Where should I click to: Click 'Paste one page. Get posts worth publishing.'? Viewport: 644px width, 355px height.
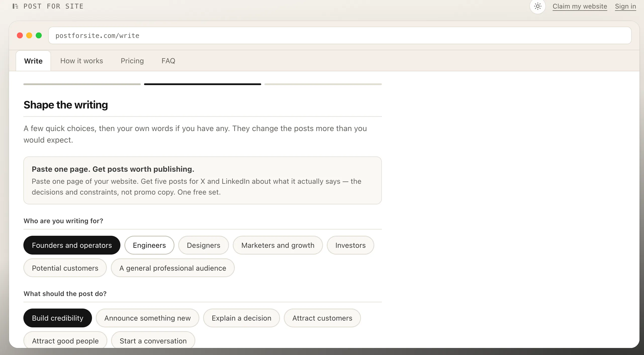click(113, 169)
